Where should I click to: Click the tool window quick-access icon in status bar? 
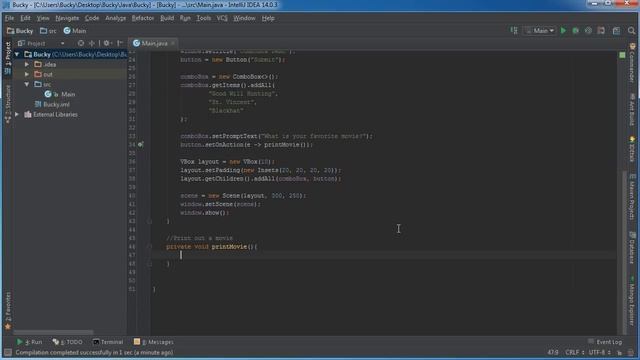tap(7, 353)
